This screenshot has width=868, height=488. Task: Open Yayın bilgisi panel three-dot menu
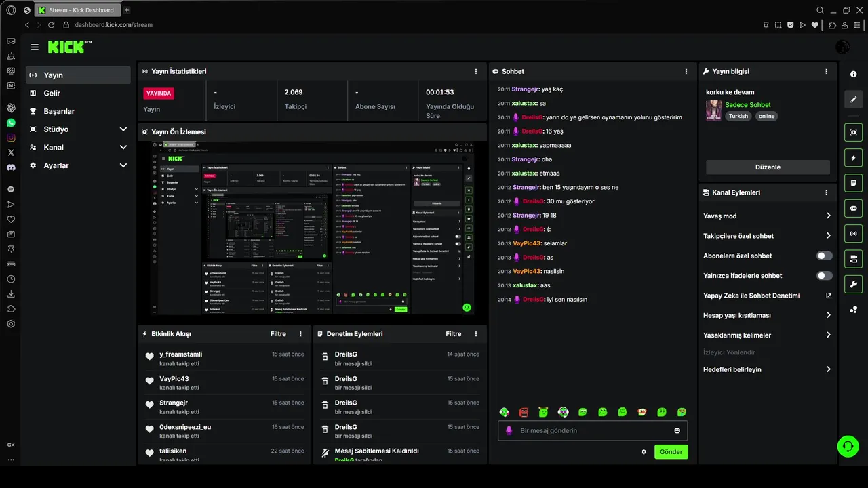pos(826,71)
